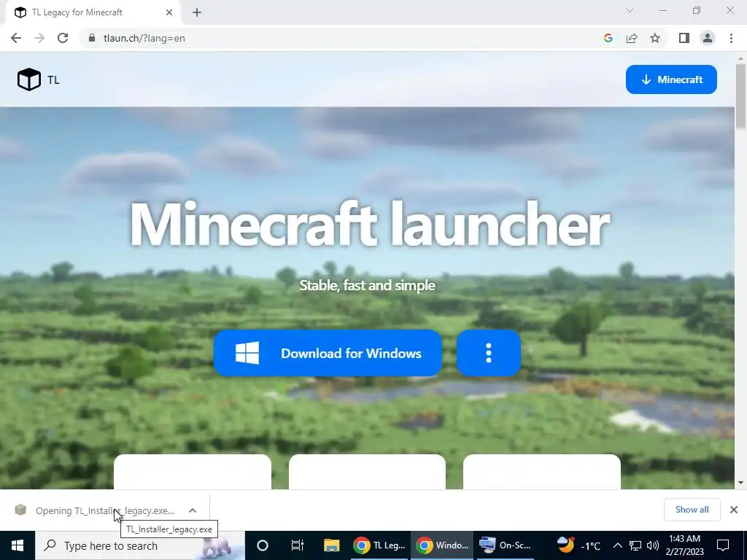
Task: Click the share page icon
Action: tap(632, 38)
